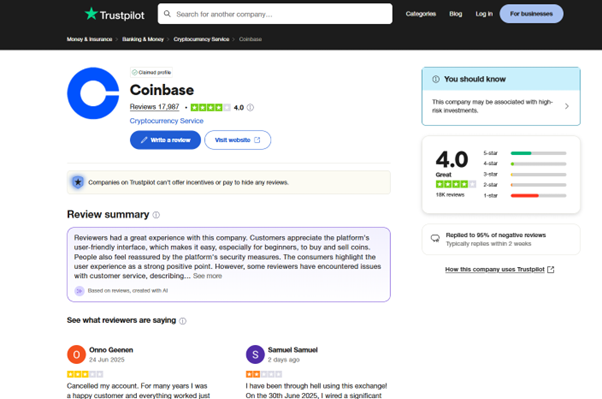The width and height of the screenshot is (602, 399).
Task: Click the green star rating next to Reviews 17,987
Action: coord(210,108)
